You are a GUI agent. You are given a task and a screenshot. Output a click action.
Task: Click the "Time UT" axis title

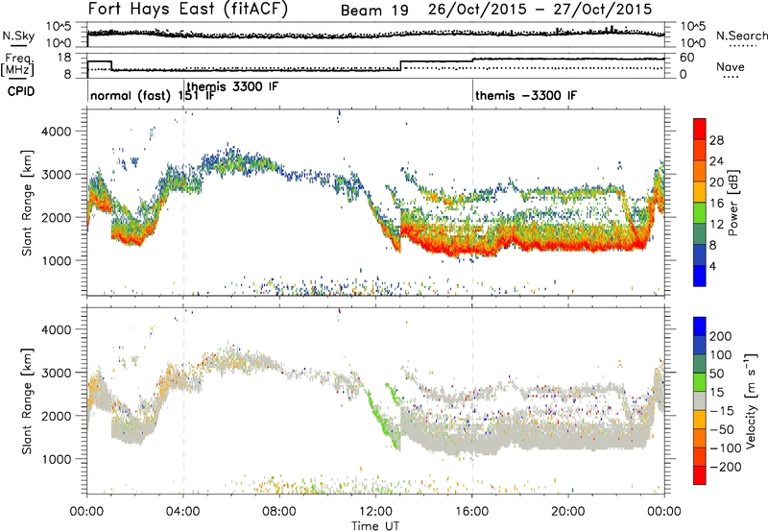tap(375, 525)
